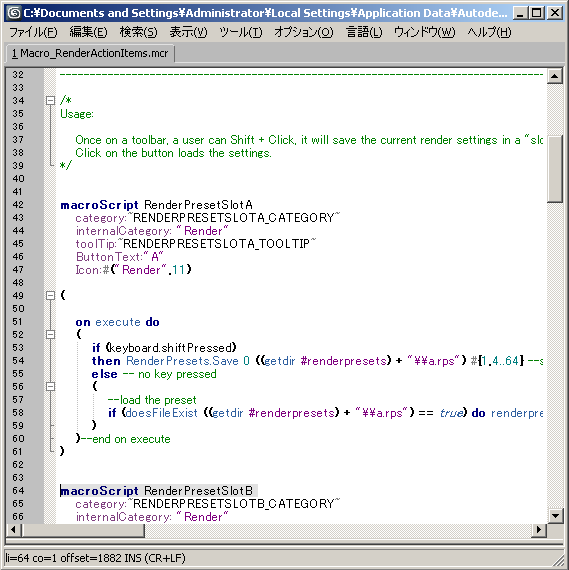Collapse the on execute fold at line 52
This screenshot has height=570, width=569.
click(51, 334)
